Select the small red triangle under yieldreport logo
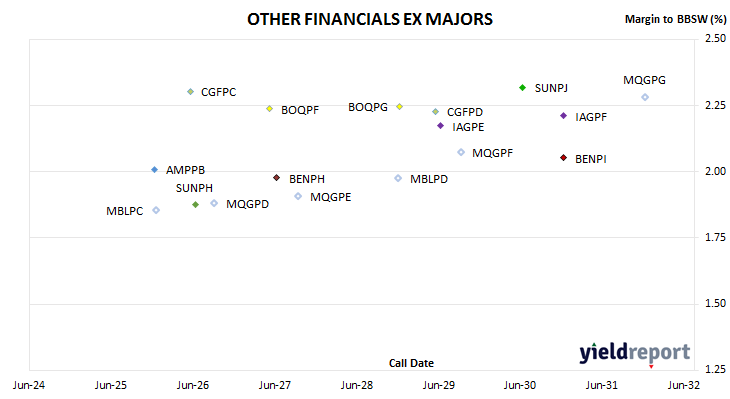The height and width of the screenshot is (399, 730). pyautogui.click(x=651, y=367)
